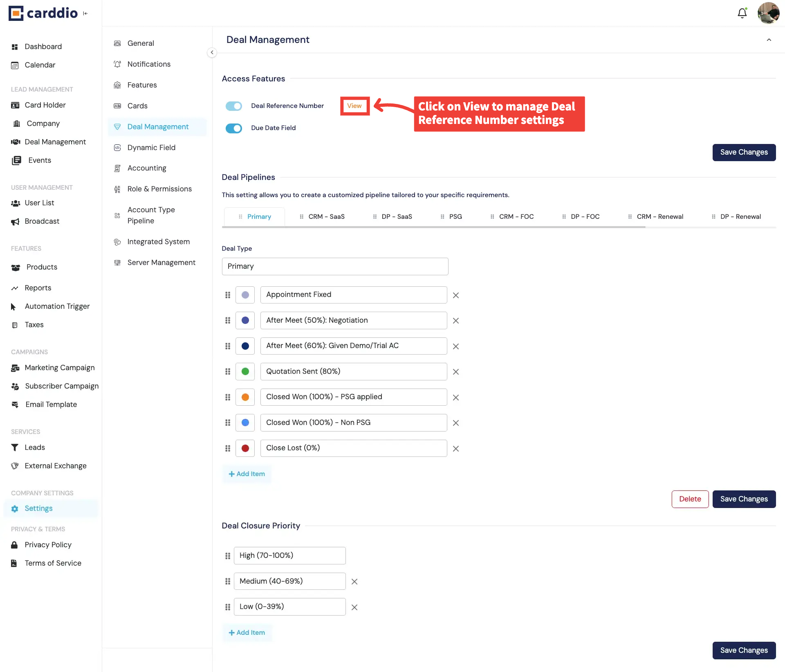Viewport: 785px width, 672px height.
Task: Collapse the settings submenu panel arrow
Action: 212,52
